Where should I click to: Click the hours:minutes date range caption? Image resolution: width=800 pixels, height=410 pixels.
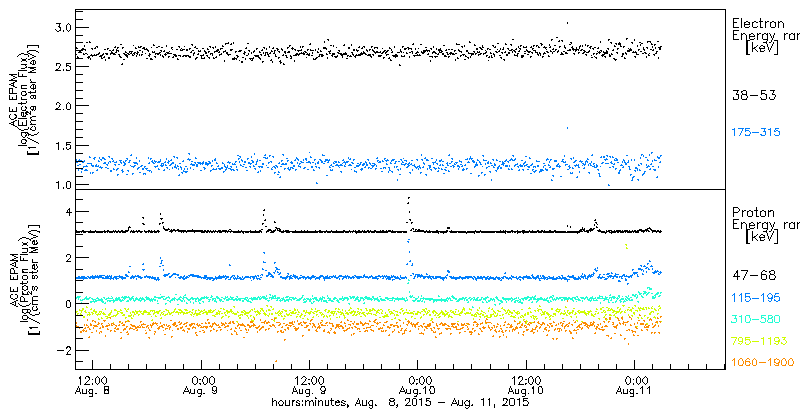400,403
